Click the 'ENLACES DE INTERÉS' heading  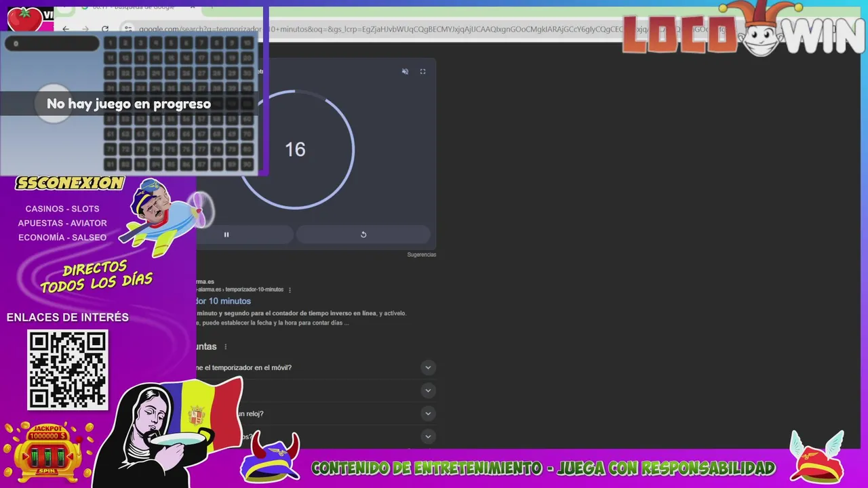[x=67, y=317]
